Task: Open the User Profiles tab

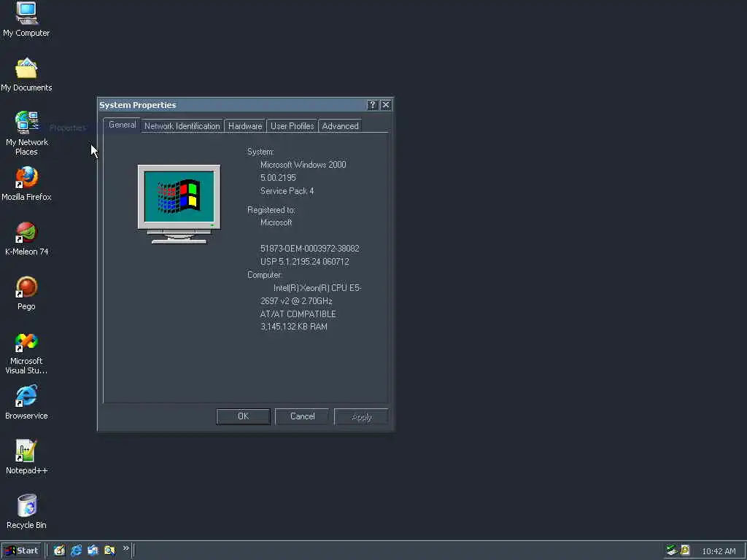Action: (292, 126)
